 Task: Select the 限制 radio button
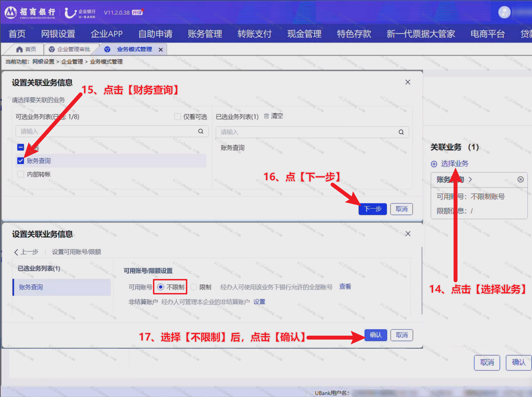point(194,287)
